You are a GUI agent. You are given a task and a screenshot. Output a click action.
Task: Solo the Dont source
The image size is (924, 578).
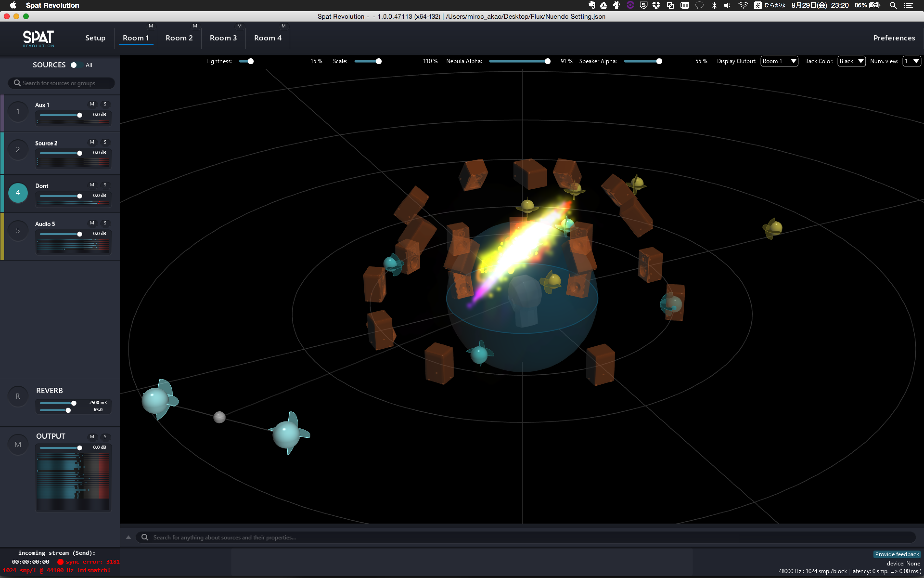[x=105, y=185]
